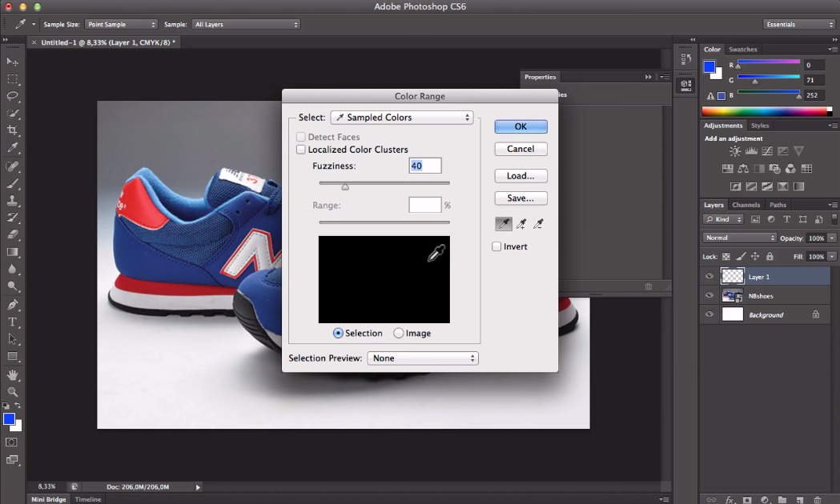Image resolution: width=840 pixels, height=504 pixels.
Task: Select the Crop tool
Action: 12,130
